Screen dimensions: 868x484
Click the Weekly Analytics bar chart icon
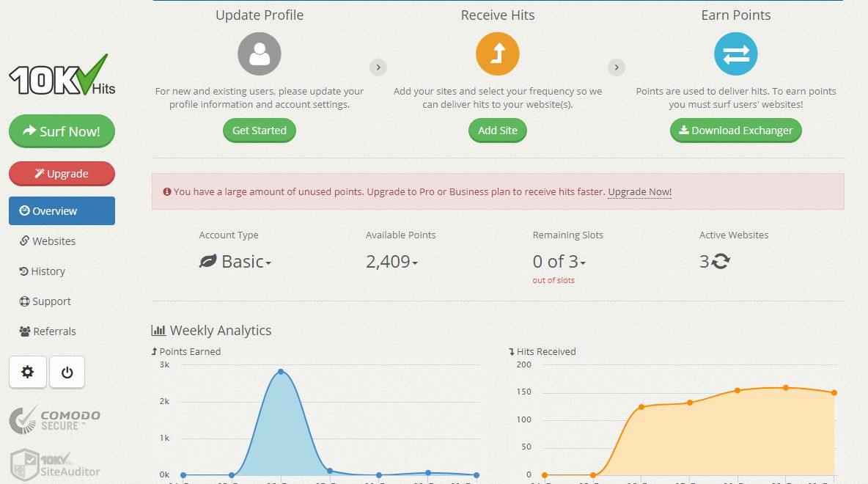(158, 331)
